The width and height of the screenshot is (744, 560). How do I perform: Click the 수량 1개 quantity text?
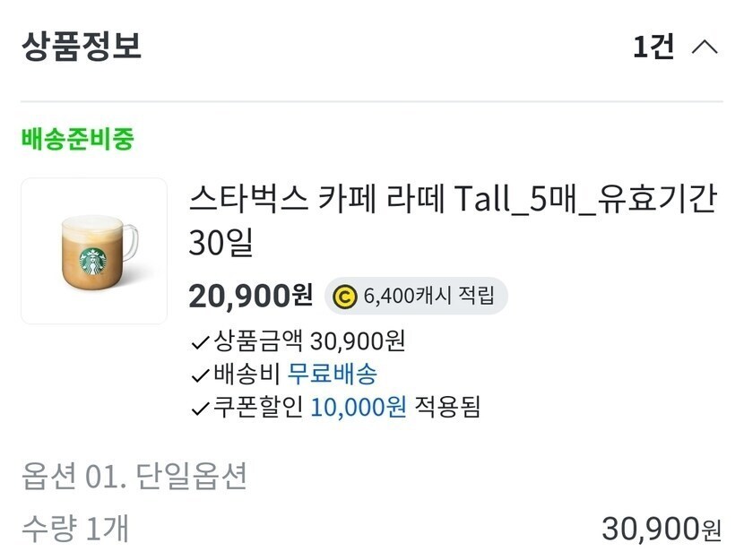click(x=75, y=529)
